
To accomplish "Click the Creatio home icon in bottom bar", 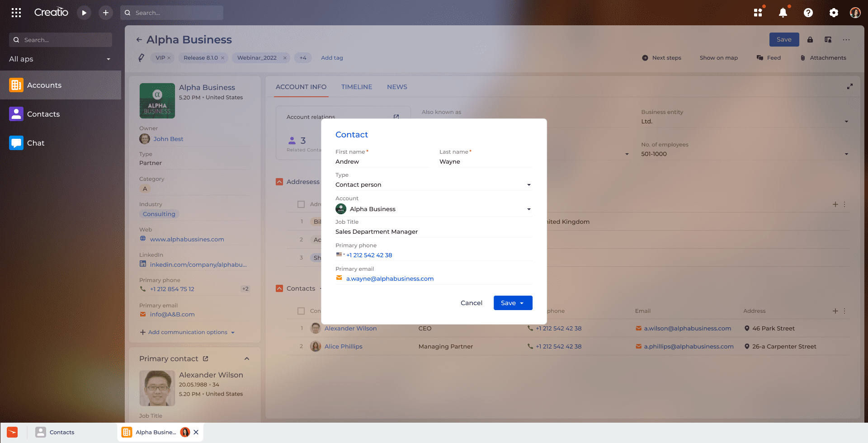I will pyautogui.click(x=13, y=432).
